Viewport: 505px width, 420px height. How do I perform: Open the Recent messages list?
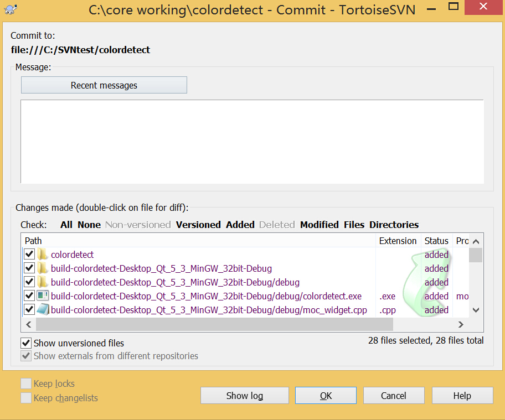pyautogui.click(x=104, y=85)
